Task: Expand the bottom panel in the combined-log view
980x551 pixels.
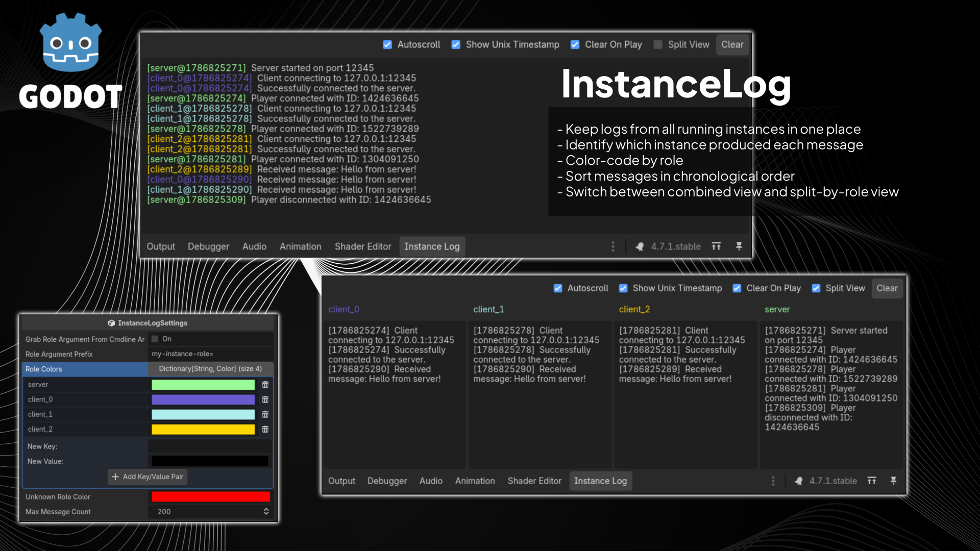Action: [717, 246]
